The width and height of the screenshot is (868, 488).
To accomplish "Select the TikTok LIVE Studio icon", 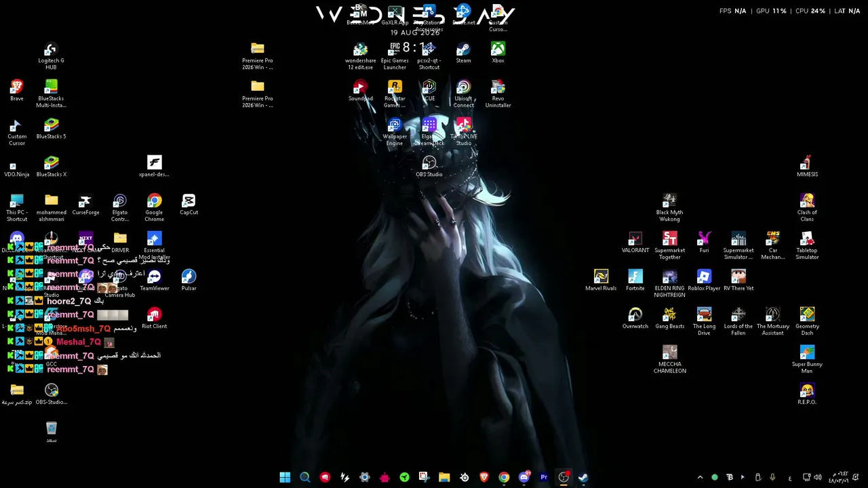I will [x=463, y=132].
